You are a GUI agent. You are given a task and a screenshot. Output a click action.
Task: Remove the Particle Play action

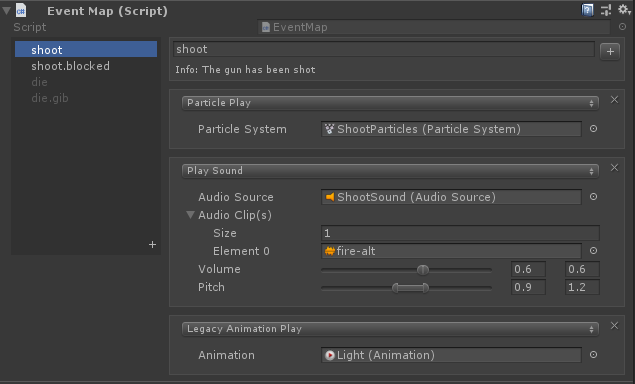[x=614, y=100]
